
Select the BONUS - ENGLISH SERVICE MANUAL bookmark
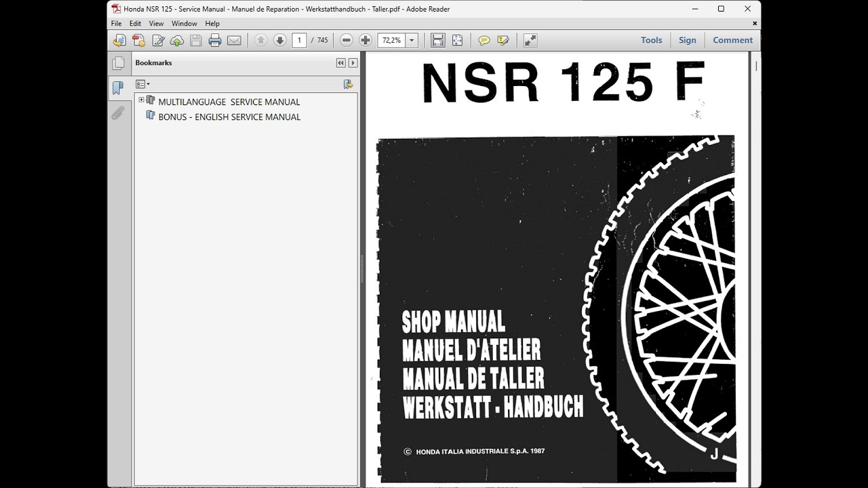point(229,117)
